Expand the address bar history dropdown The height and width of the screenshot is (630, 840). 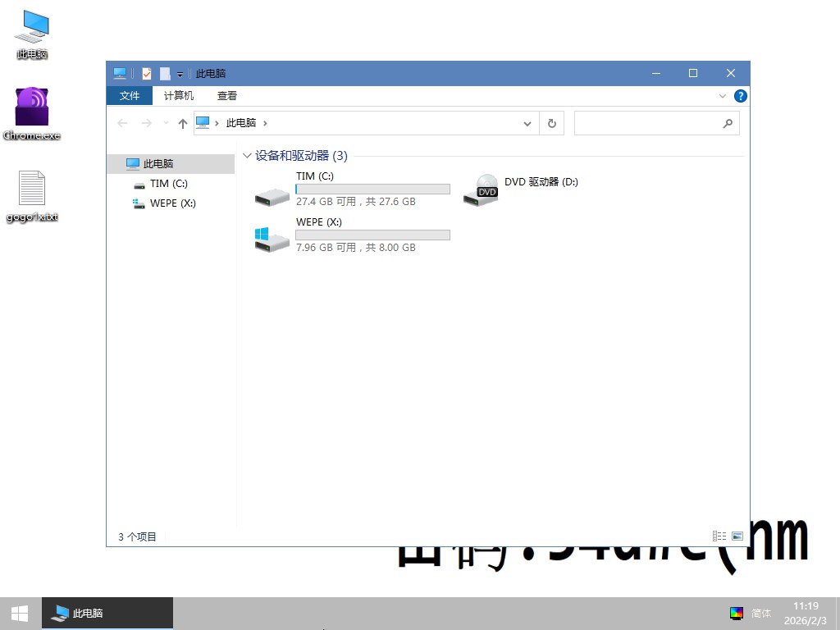[x=527, y=123]
